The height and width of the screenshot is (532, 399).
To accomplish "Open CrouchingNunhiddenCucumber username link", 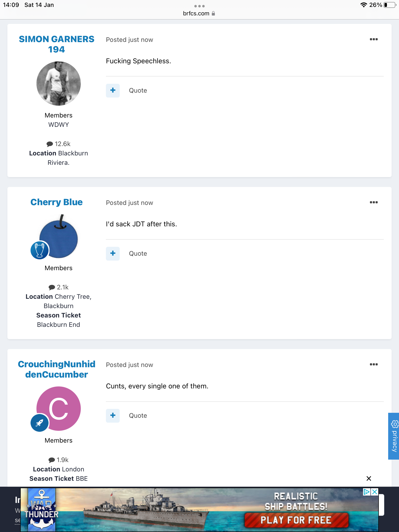I will point(57,369).
